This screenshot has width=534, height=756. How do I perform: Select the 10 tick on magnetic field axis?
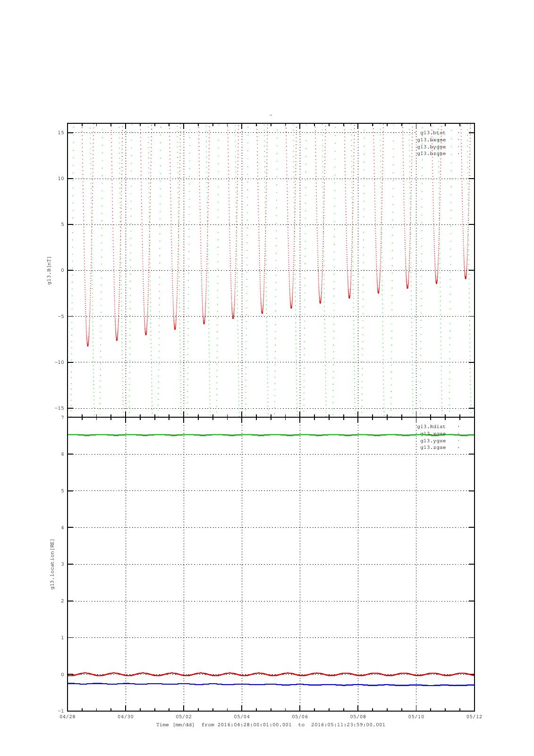pos(61,179)
